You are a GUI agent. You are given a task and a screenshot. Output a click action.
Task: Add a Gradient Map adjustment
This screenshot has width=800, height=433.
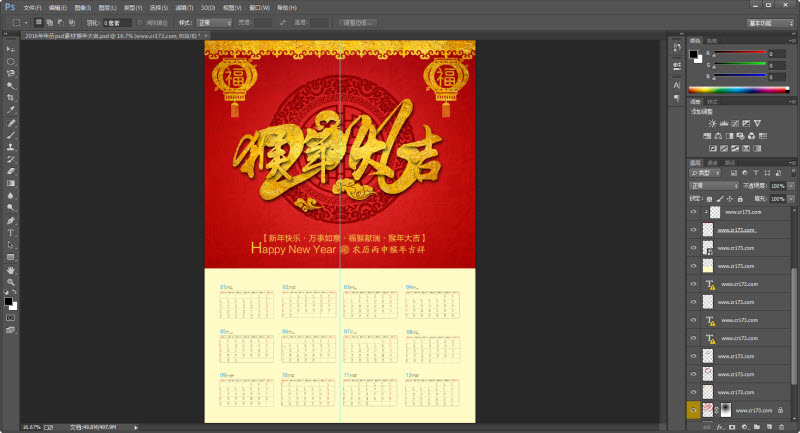click(x=757, y=148)
